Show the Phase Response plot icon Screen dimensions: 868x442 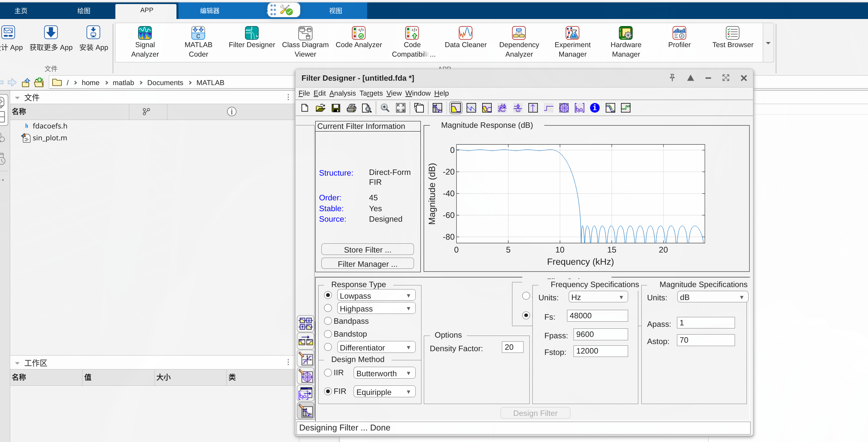click(x=471, y=108)
